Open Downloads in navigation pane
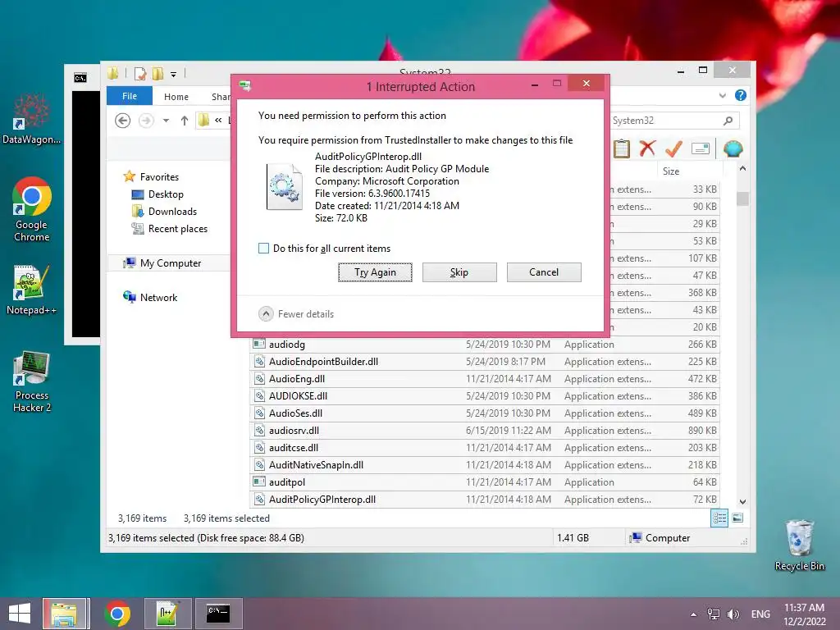Image resolution: width=840 pixels, height=630 pixels. 172,211
